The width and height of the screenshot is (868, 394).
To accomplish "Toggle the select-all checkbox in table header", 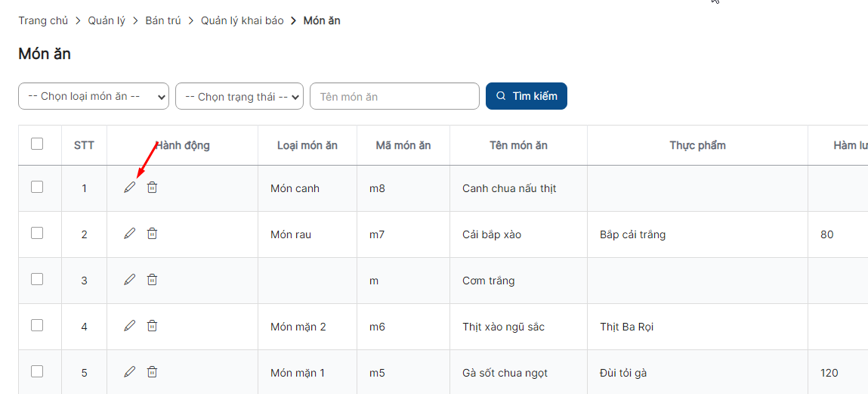I will tap(37, 144).
